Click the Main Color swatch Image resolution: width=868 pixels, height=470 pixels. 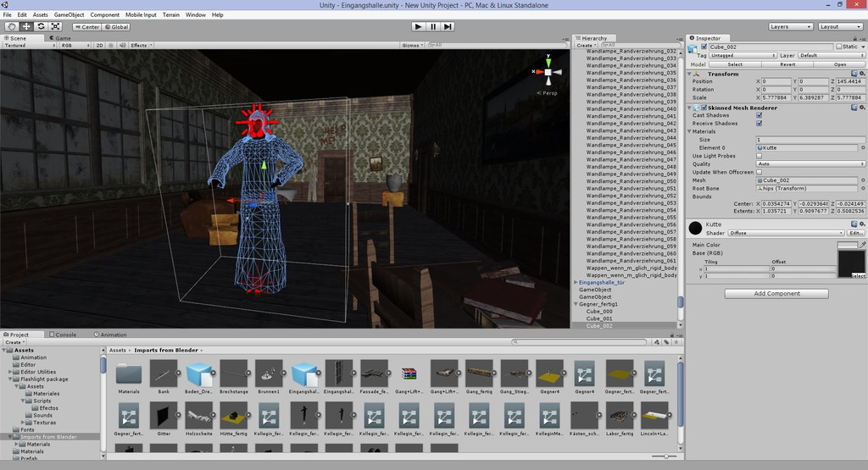847,246
